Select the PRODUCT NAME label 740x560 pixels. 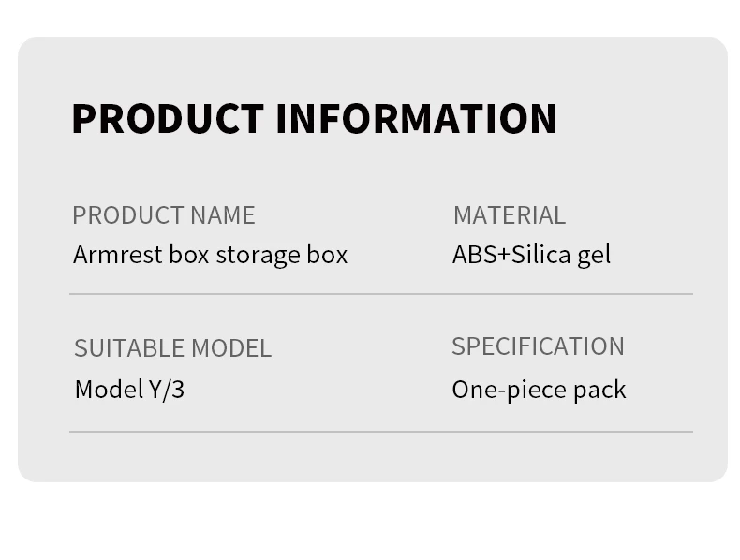(164, 215)
